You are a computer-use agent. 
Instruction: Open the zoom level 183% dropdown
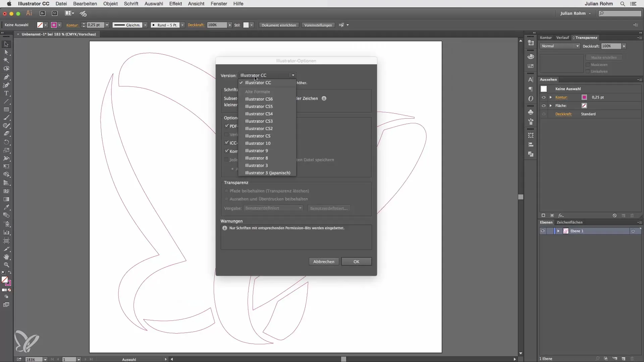45,359
